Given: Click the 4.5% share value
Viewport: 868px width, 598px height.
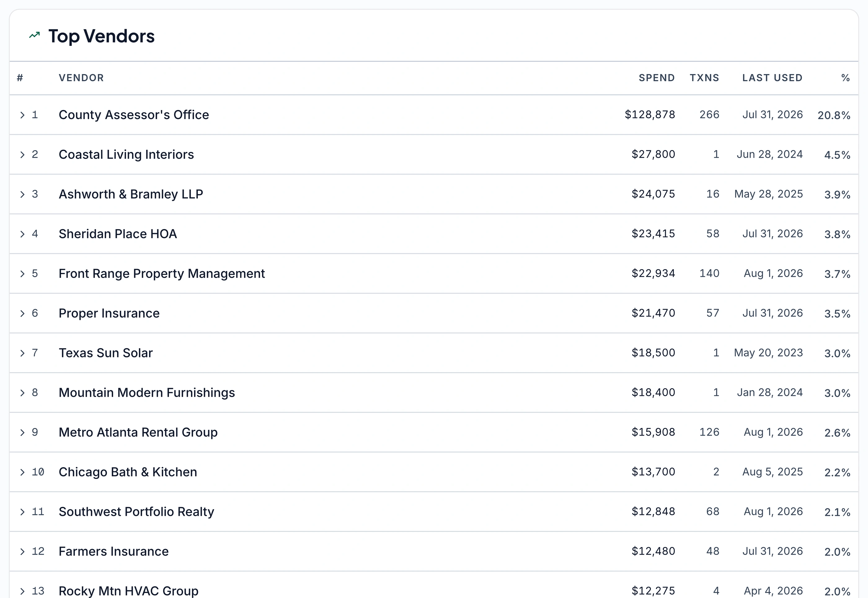Looking at the screenshot, I should pos(837,155).
